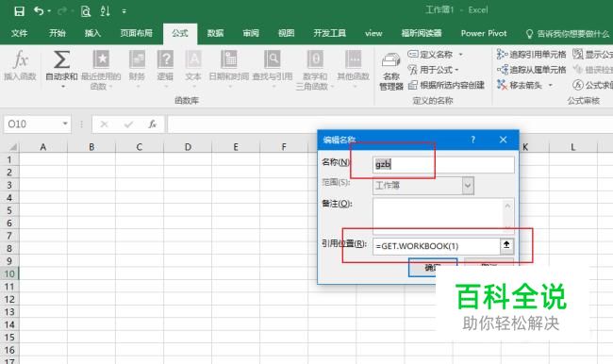Open the Name Manager
The height and width of the screenshot is (364, 613).
391,72
